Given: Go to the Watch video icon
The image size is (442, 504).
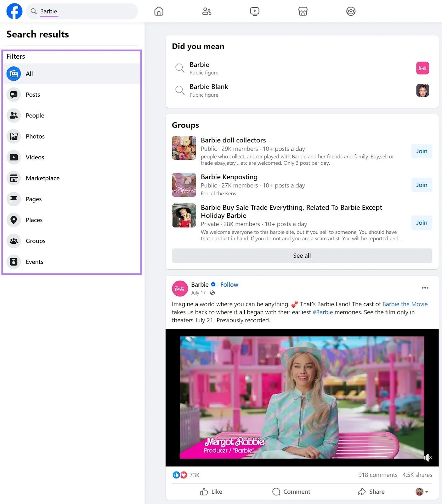Looking at the screenshot, I should (x=254, y=11).
